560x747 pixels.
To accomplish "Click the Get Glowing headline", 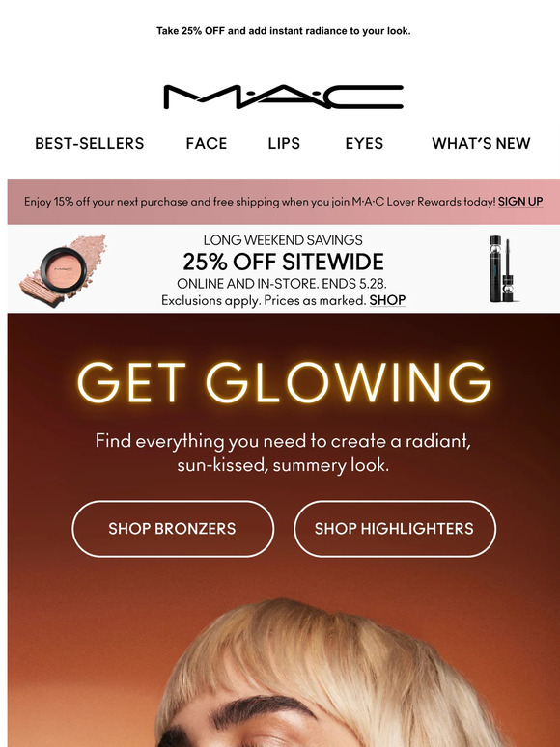I will click(284, 382).
